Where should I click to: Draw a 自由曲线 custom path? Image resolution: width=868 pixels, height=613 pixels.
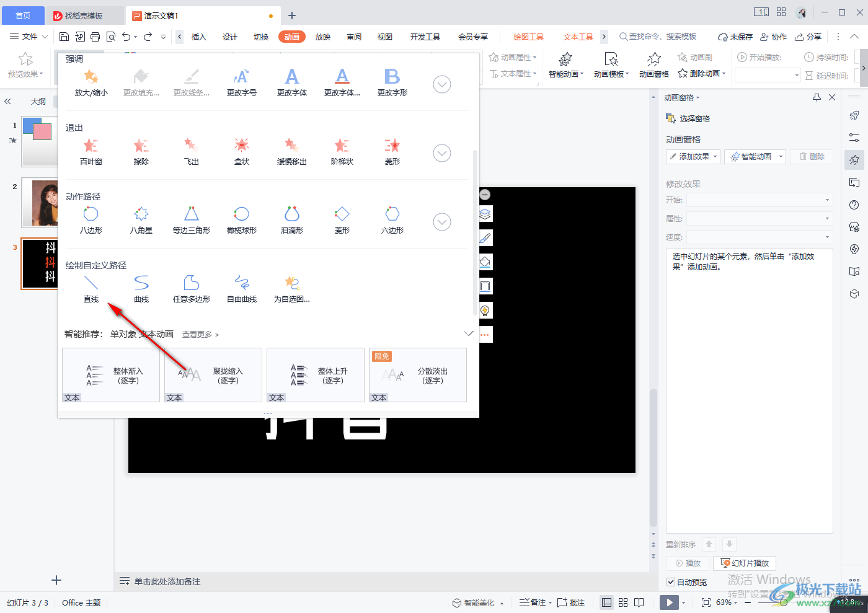[x=242, y=289]
